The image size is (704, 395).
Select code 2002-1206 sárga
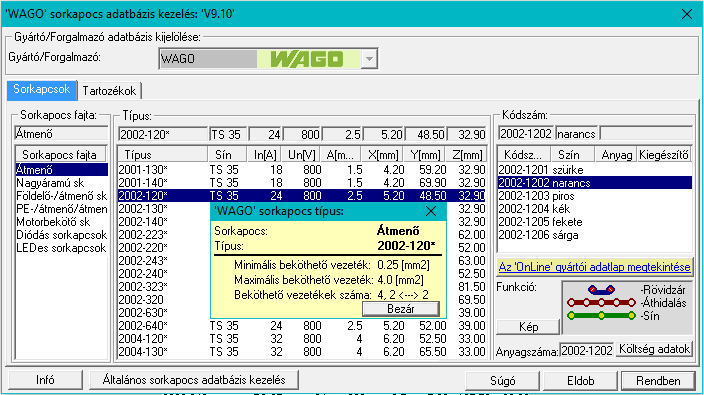(595, 235)
